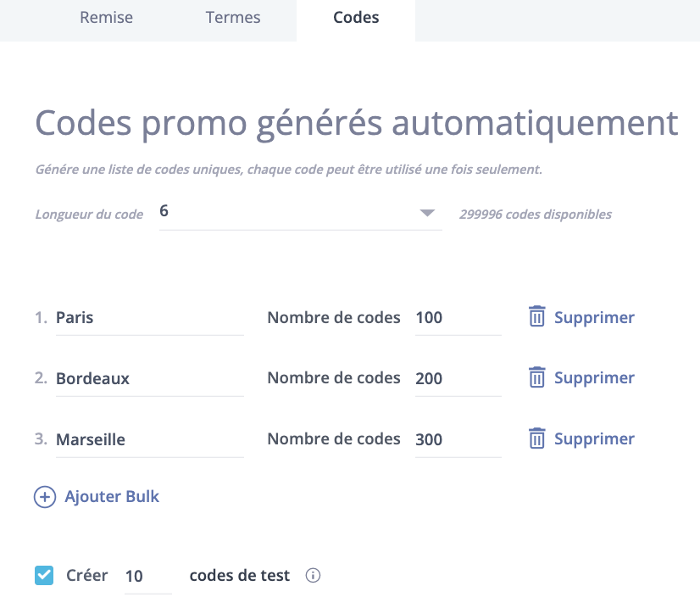Edit the Bordeaux bulk name field
The height and width of the screenshot is (614, 700).
[x=149, y=379]
